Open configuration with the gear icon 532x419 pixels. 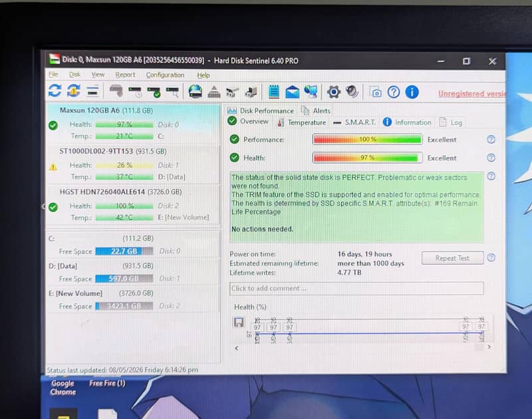(334, 92)
